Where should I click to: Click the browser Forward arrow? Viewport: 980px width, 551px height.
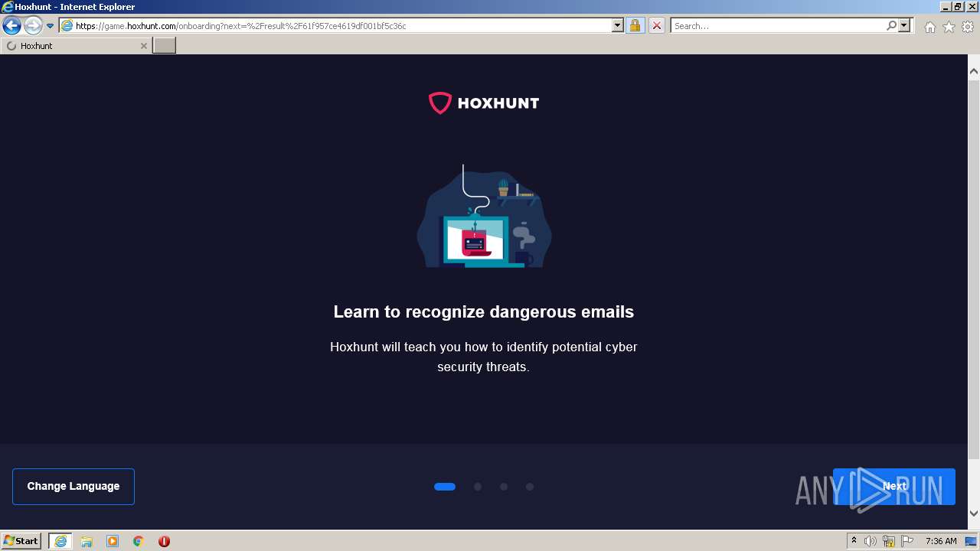point(32,26)
